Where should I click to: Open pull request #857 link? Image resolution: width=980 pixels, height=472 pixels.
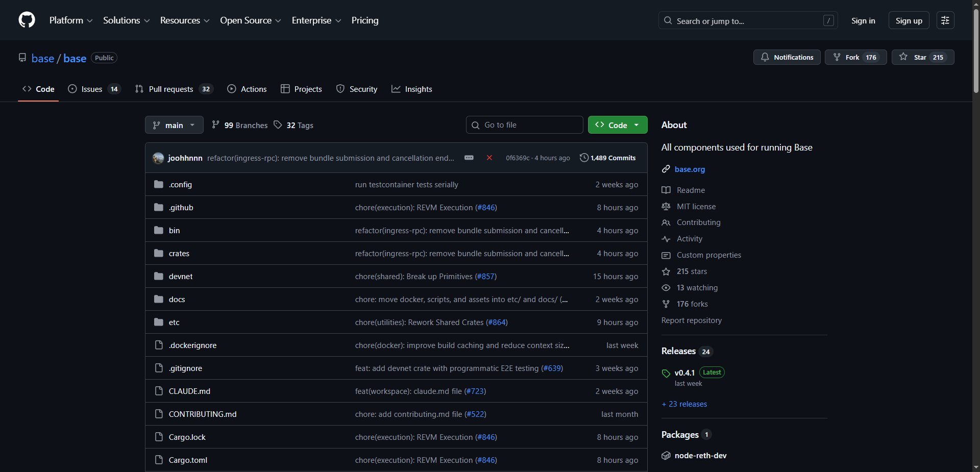coord(485,276)
